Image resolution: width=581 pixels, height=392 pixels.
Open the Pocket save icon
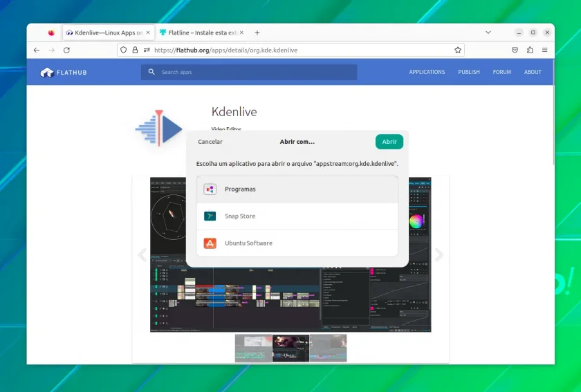point(515,50)
